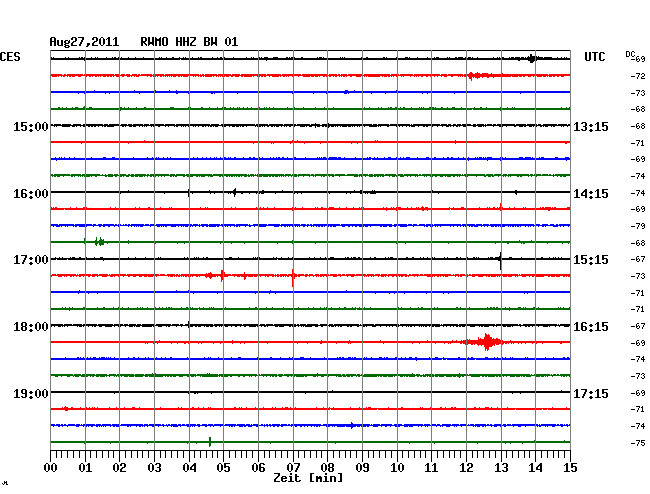Screen dimensions: 650x494
Task: Select minute tick label 09
Action: [x=362, y=467]
